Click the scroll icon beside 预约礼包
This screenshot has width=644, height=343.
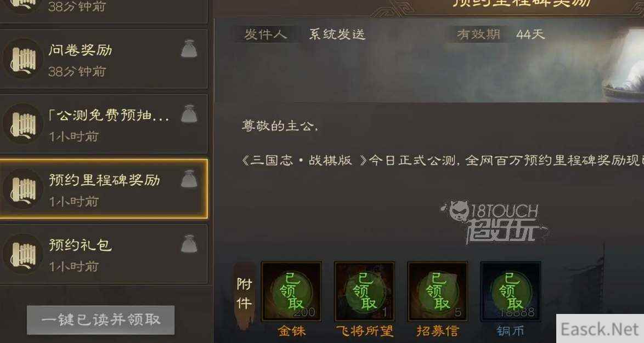coord(24,254)
